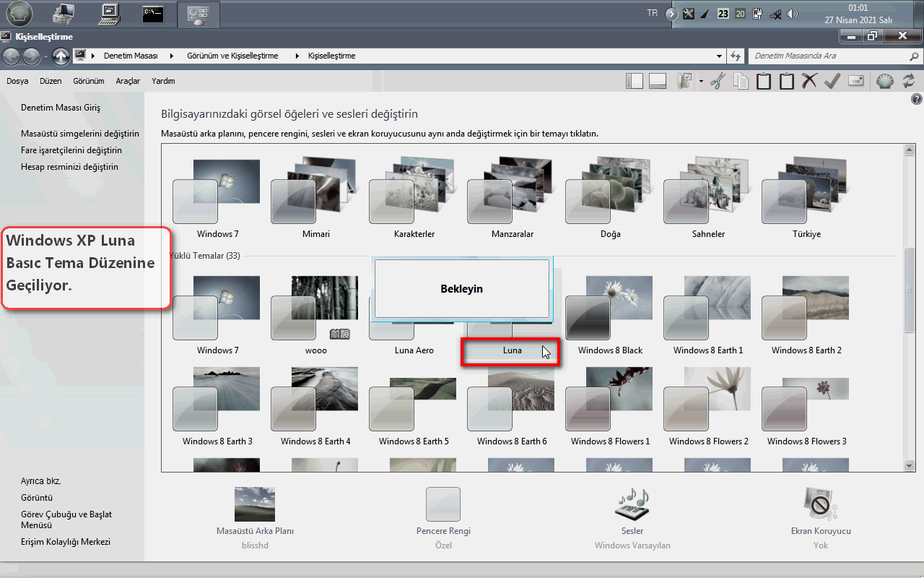Open the toolbox icon in taskbar
924x578 pixels.
pyautogui.click(x=64, y=14)
